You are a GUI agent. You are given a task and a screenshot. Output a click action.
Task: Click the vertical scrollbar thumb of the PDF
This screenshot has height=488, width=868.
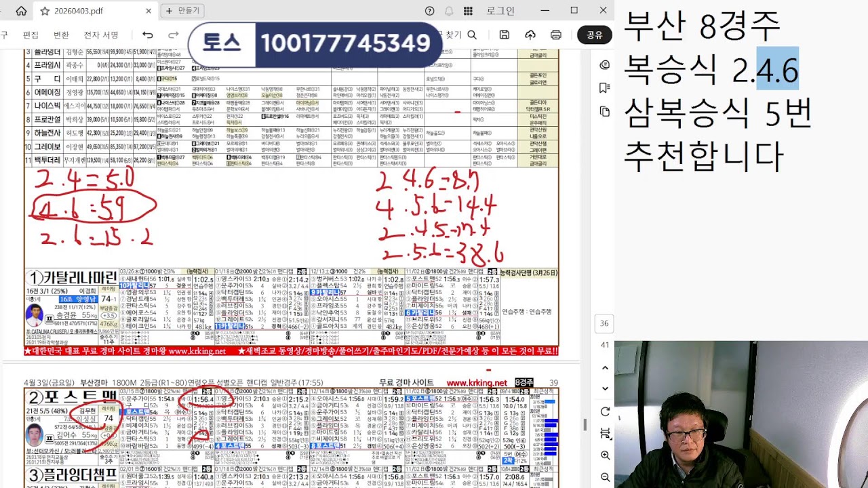[585, 425]
